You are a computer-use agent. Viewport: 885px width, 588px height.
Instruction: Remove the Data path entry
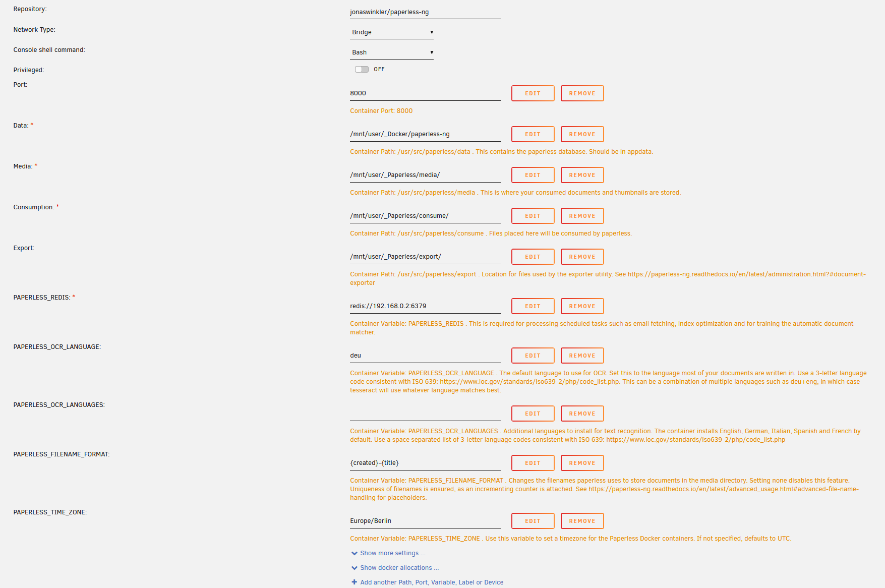click(x=582, y=134)
